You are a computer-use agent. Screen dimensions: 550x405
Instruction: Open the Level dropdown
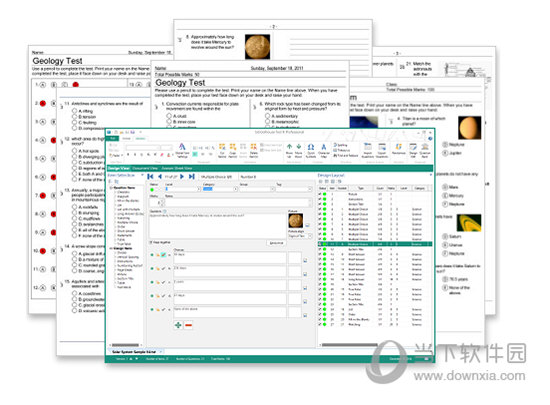pyautogui.click(x=199, y=189)
